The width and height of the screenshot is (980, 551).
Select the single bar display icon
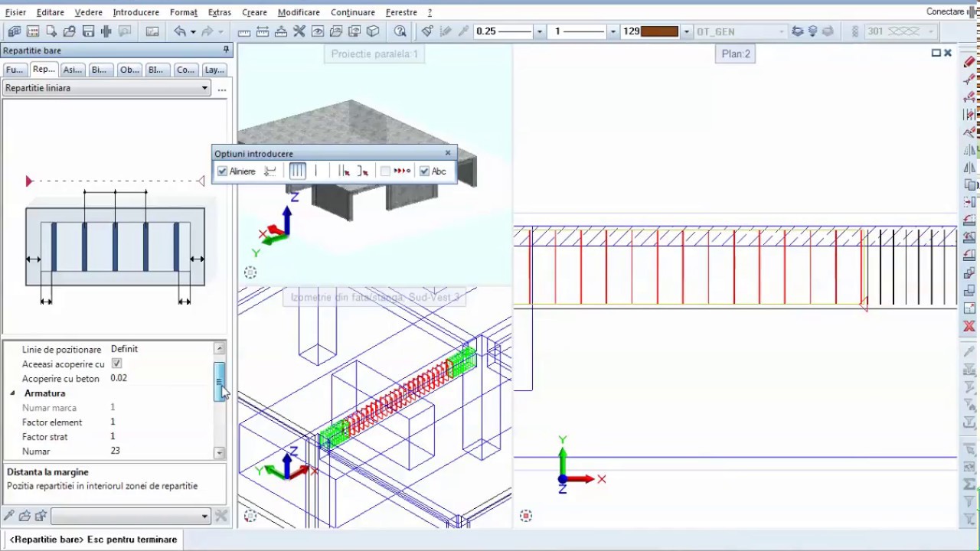click(x=316, y=171)
